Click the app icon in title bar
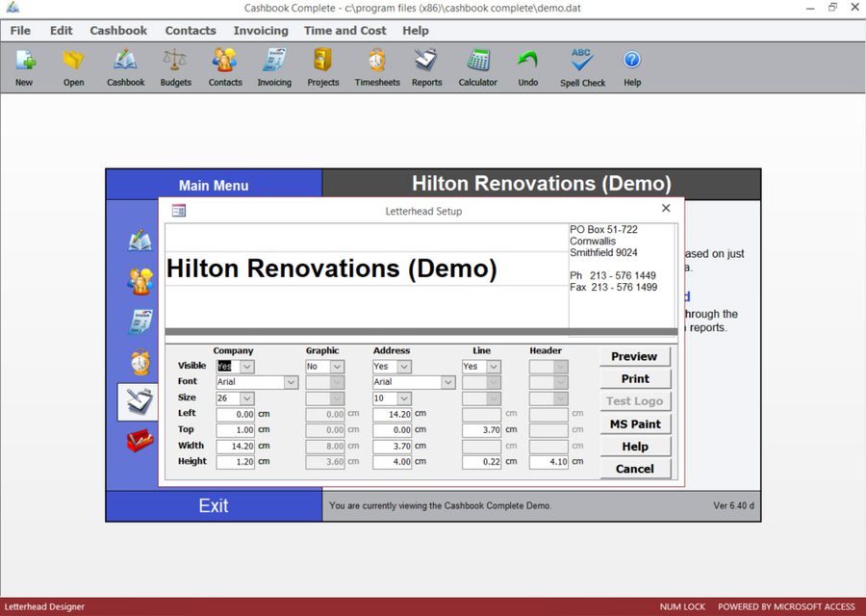Screen dimensions: 866x616 [x=13, y=8]
